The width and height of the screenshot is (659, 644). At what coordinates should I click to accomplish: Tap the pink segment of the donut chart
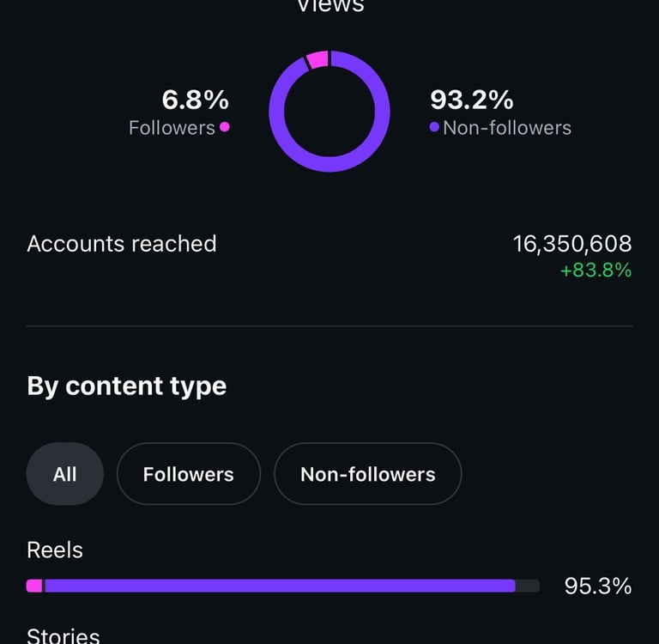317,59
